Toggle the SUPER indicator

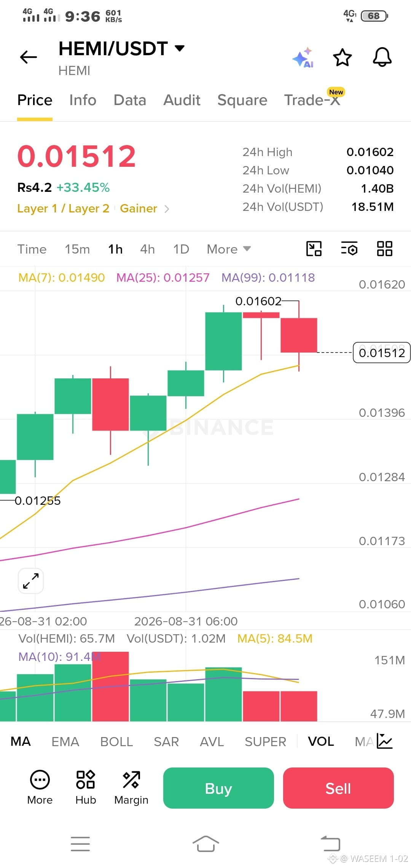[265, 742]
